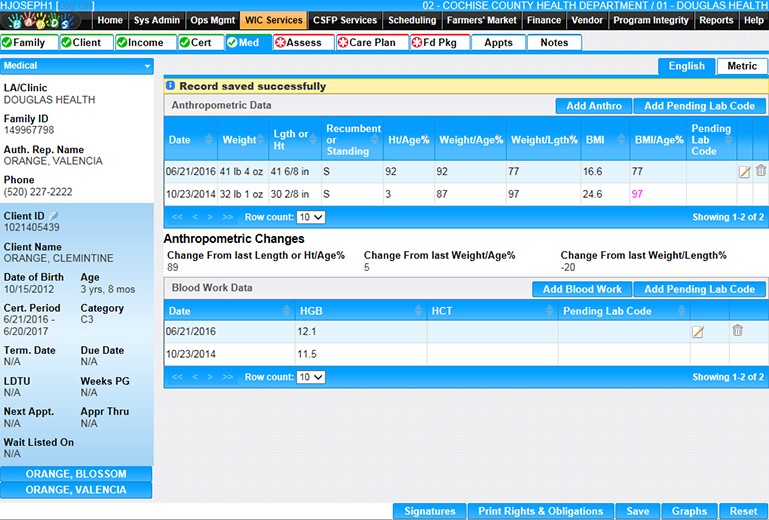Go to the Care Plan tab
The image size is (769, 520).
click(x=372, y=43)
